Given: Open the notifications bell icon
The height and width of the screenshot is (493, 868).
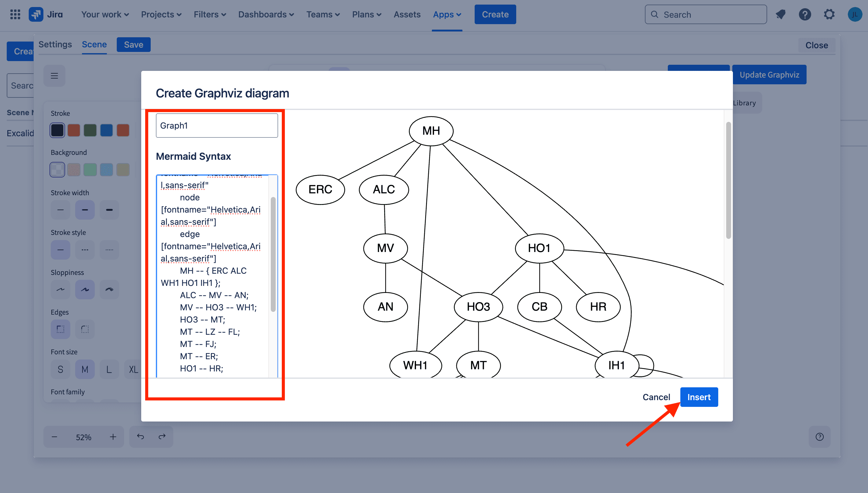Looking at the screenshot, I should coord(780,15).
